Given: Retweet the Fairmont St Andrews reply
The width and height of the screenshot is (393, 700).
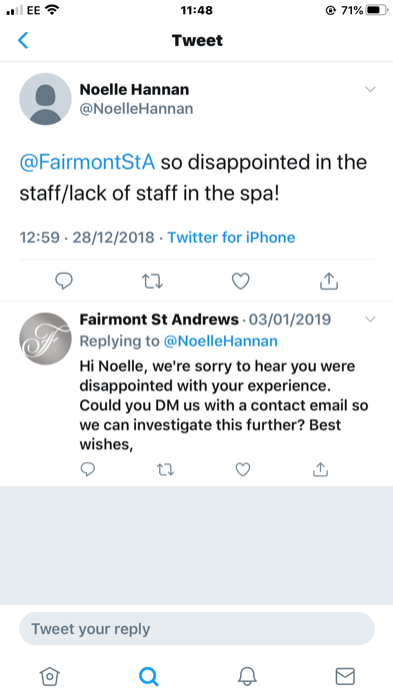Looking at the screenshot, I should [x=165, y=470].
